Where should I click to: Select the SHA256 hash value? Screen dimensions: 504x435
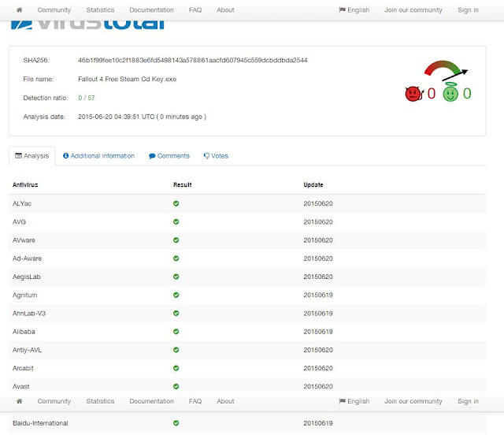[x=192, y=60]
